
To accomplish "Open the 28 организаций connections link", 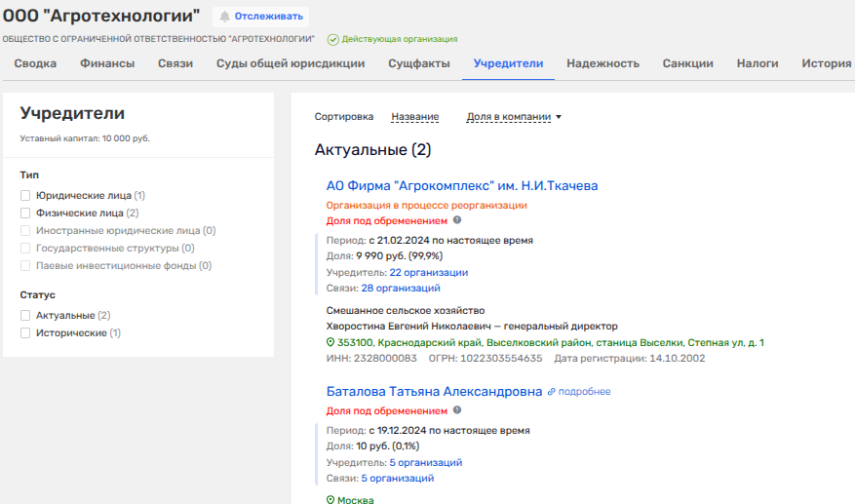I will [400, 289].
